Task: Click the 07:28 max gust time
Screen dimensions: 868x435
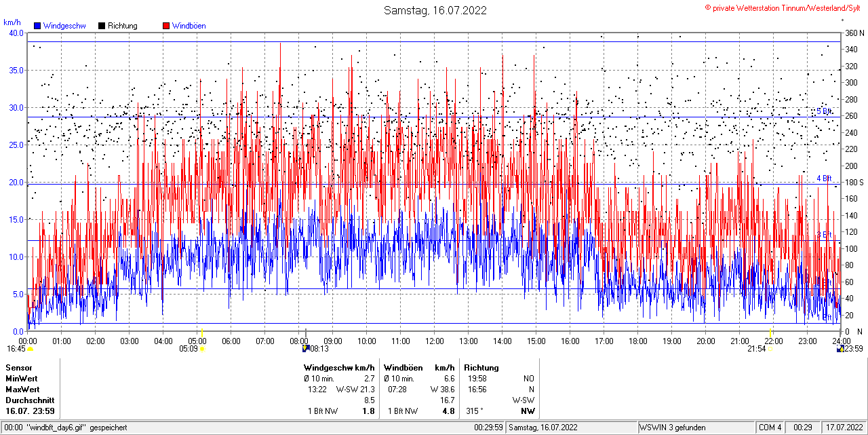Action: pyautogui.click(x=397, y=389)
